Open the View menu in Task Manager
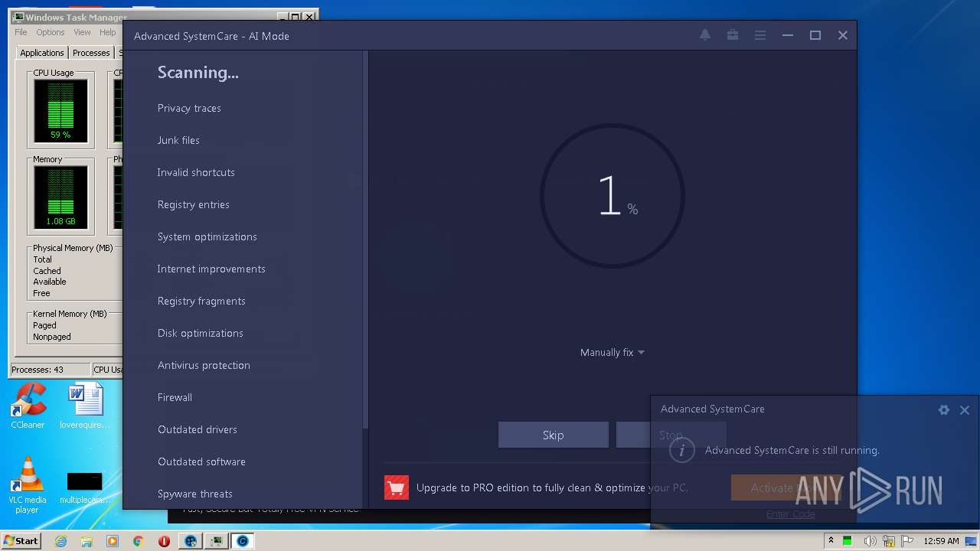Image resolution: width=980 pixels, height=551 pixels. click(82, 32)
